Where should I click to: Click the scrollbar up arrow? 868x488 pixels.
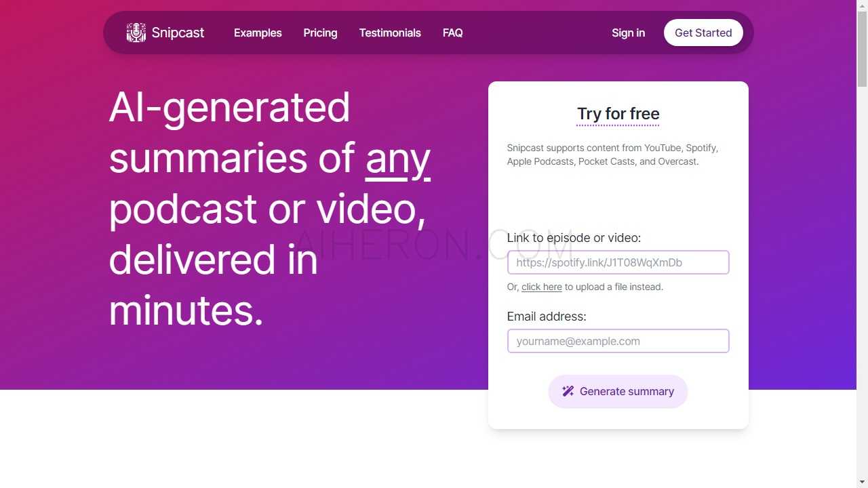[863, 5]
